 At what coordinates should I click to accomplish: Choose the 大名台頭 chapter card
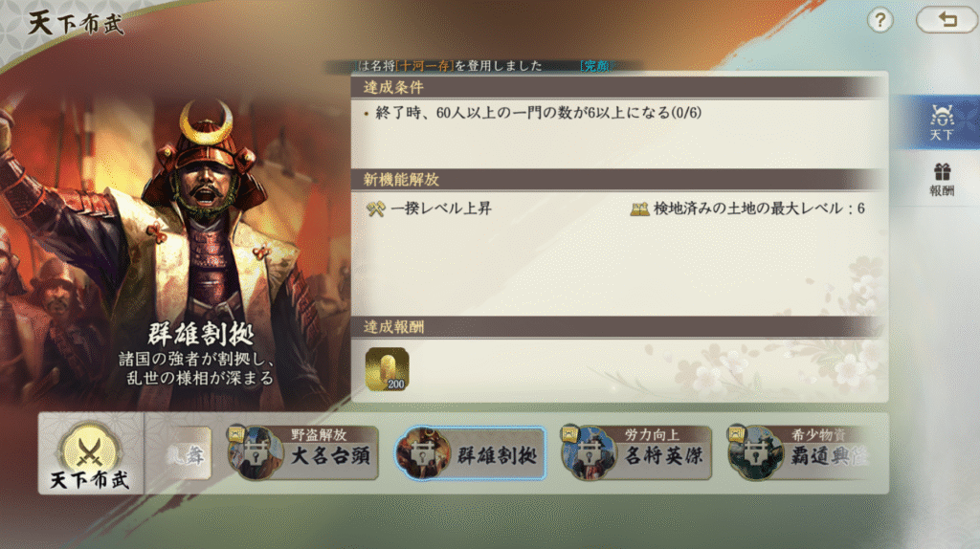[x=303, y=453]
